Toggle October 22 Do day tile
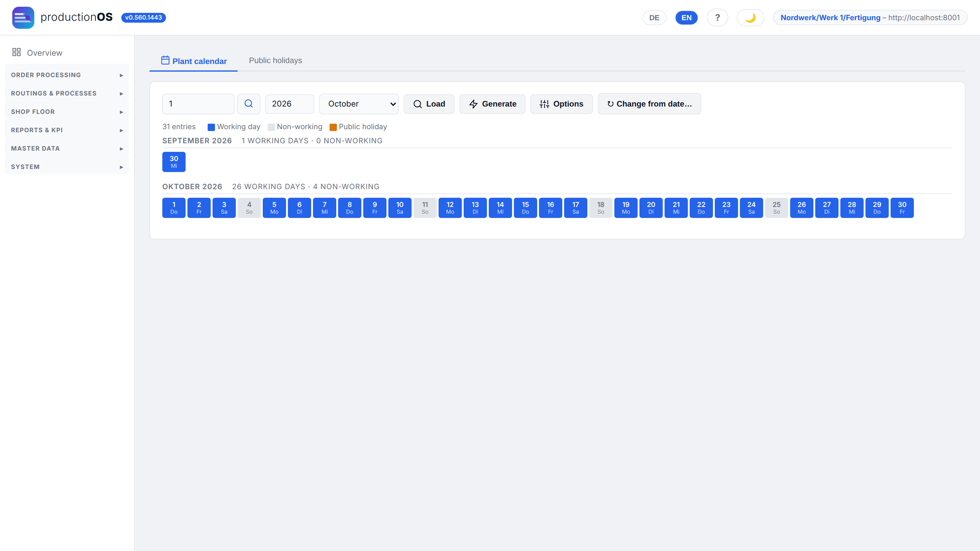Image resolution: width=980 pixels, height=551 pixels. click(701, 208)
